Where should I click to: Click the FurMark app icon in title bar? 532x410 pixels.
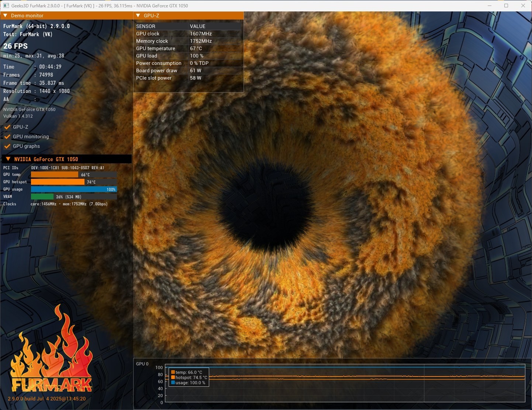tap(6, 6)
